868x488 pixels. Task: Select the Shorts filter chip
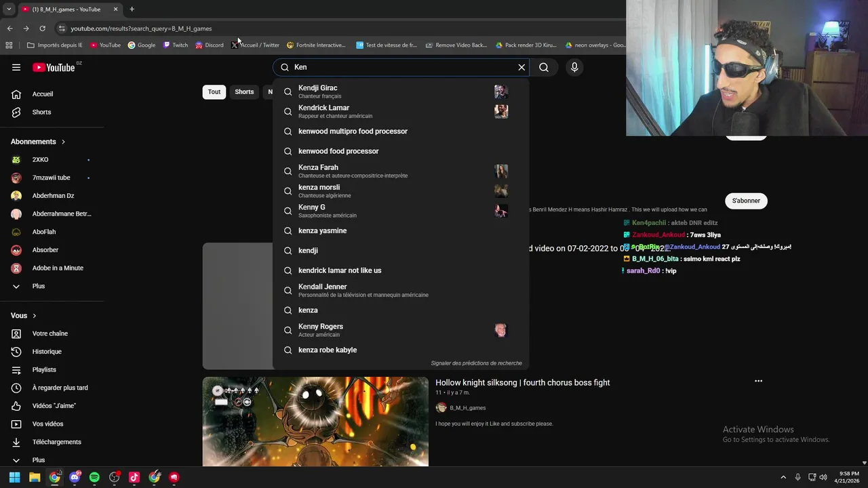[x=244, y=92]
